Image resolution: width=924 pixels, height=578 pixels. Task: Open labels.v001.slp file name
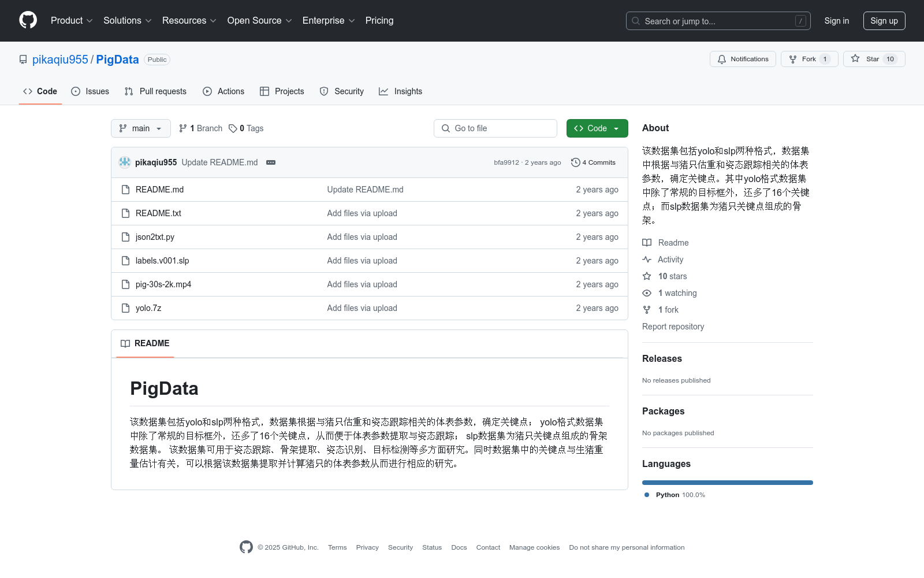[162, 261]
